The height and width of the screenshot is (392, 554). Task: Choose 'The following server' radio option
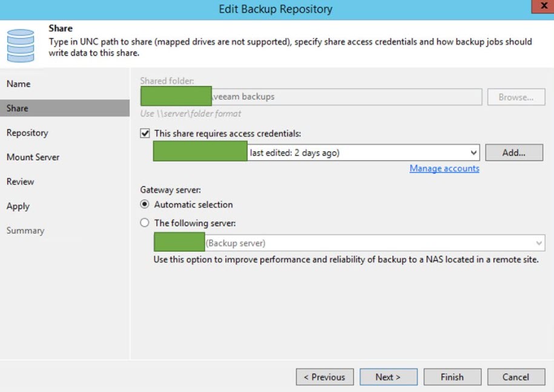145,223
